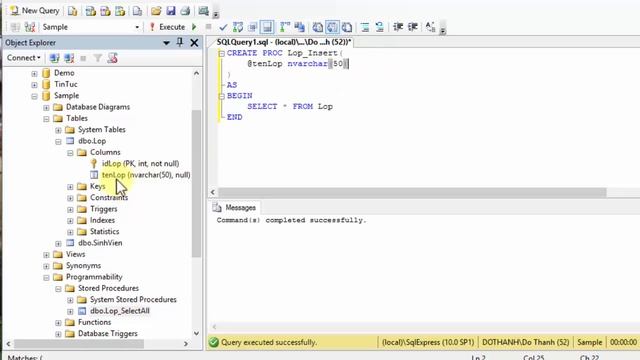The image size is (640, 360).
Task: Click the Uncomment selected lines icon
Action: pyautogui.click(x=380, y=27)
